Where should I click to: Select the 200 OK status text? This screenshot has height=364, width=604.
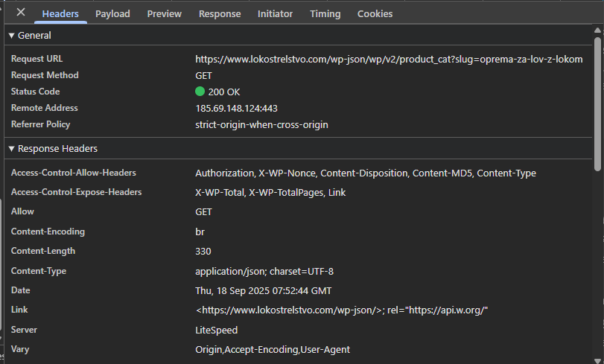(224, 92)
